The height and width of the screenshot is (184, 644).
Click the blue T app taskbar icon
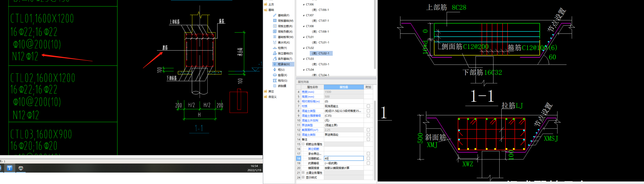(9, 168)
